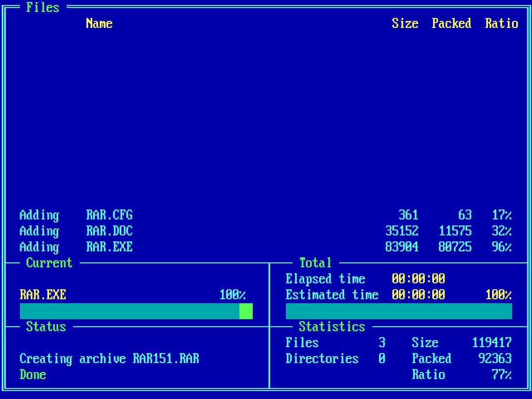Select RAR.CFG in the Files list
532x399 pixels.
[x=110, y=215]
